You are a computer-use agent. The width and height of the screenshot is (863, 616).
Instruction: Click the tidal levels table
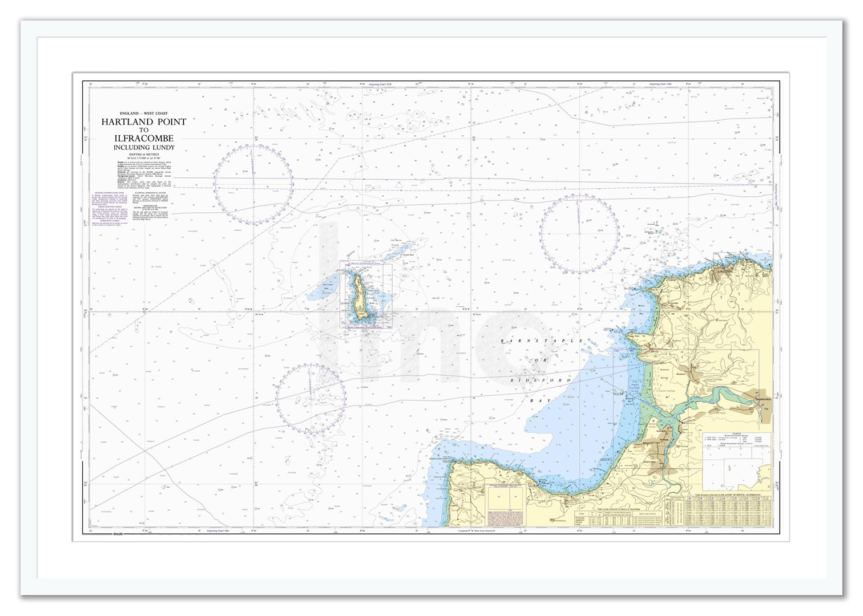coord(619,515)
